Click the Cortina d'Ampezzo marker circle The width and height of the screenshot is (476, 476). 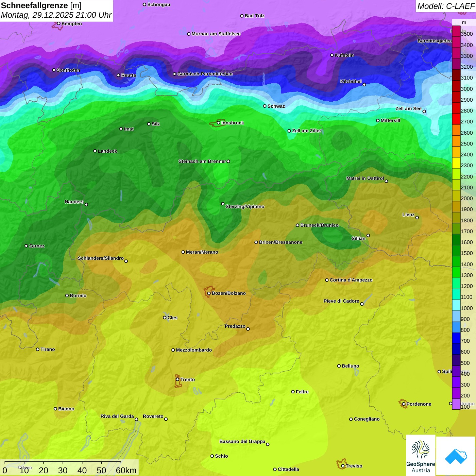pyautogui.click(x=327, y=280)
